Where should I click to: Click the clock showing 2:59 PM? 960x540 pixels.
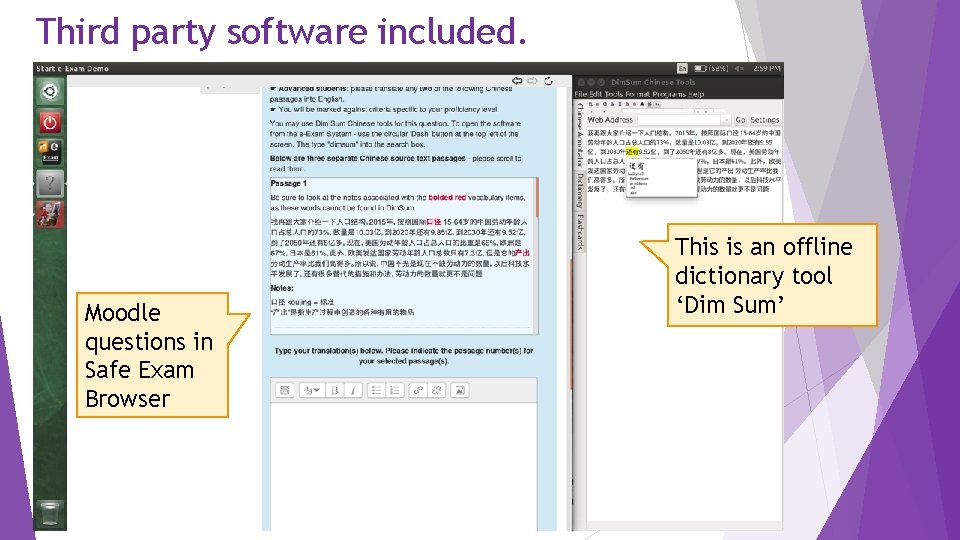point(767,69)
